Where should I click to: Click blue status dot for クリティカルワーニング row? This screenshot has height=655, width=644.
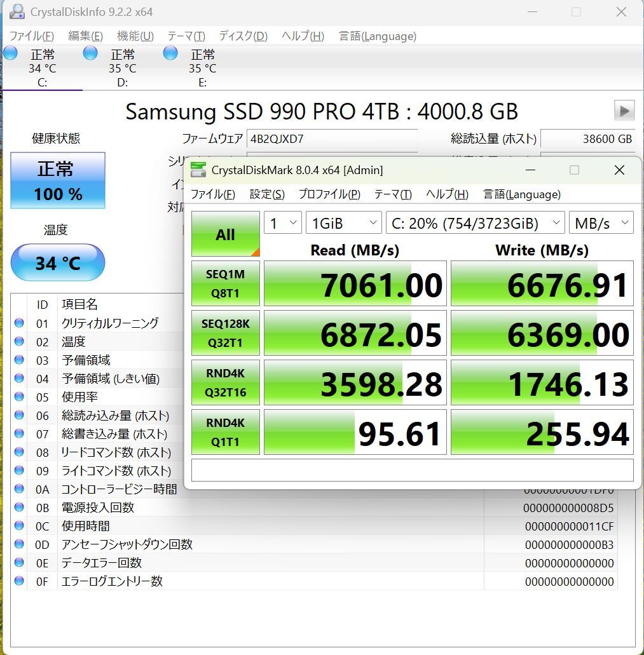click(x=19, y=323)
